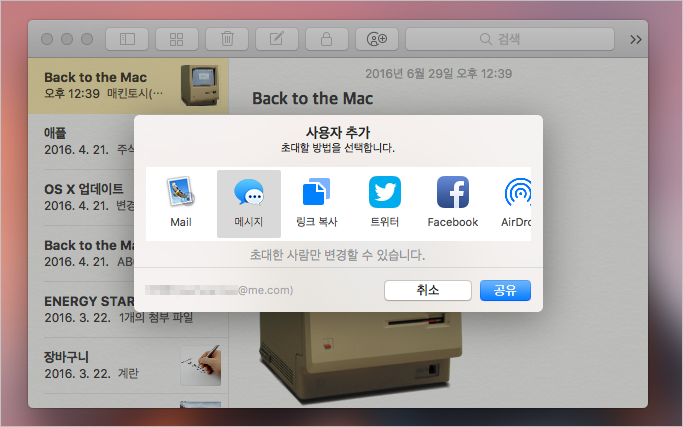
Task: Click the note date 2016년 6월 29일 오후 12:39
Action: (438, 74)
